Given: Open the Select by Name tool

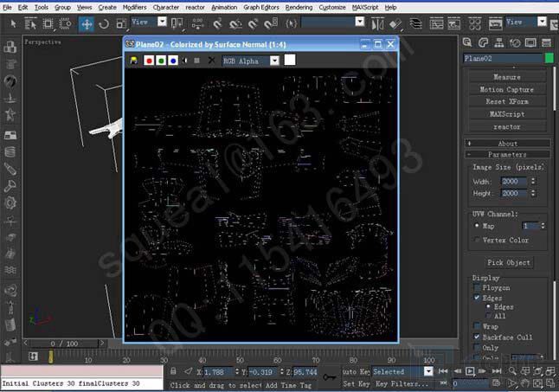Looking at the screenshot, I should 30,24.
